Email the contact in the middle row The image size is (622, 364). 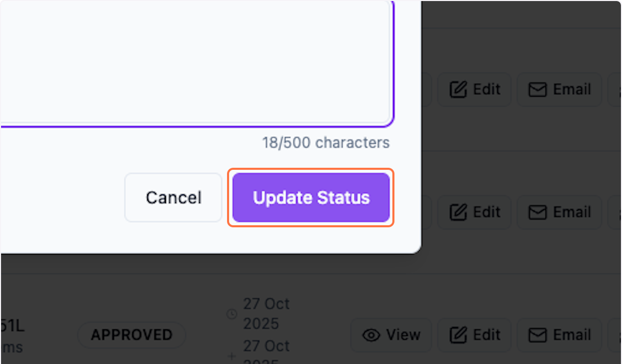click(x=559, y=212)
